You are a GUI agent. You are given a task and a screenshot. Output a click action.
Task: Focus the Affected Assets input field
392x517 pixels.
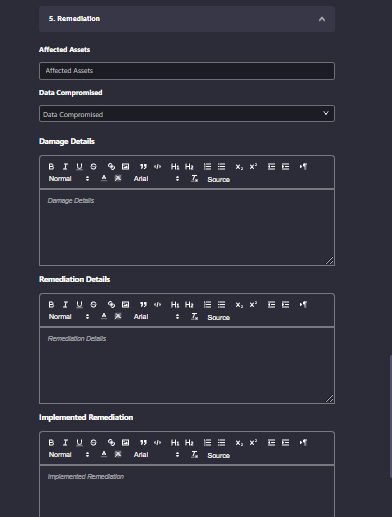pos(187,71)
